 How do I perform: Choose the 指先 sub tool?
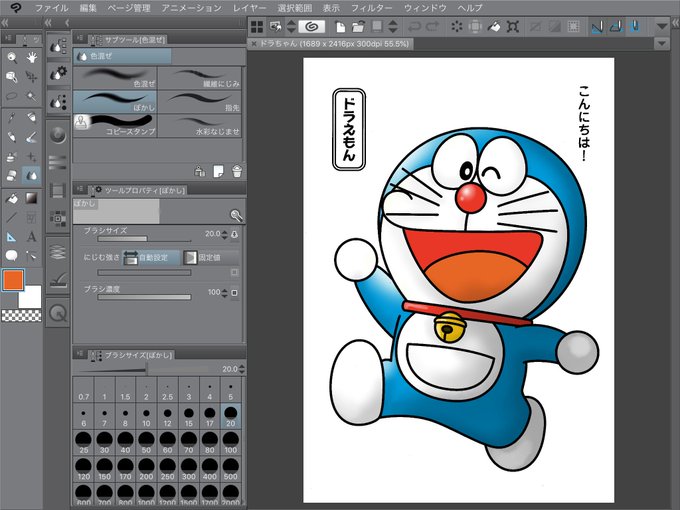pos(199,102)
